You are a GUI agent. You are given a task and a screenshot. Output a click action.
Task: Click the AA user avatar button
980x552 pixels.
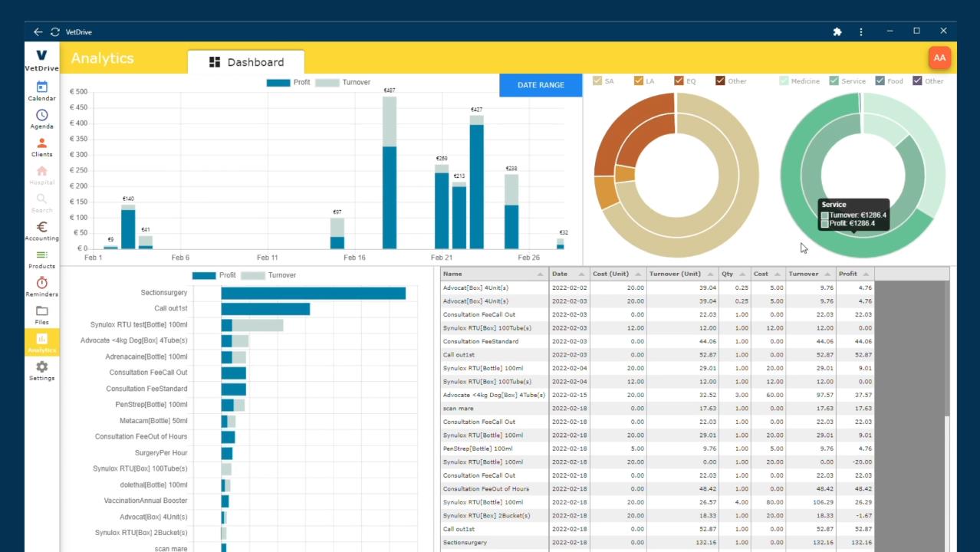click(939, 58)
